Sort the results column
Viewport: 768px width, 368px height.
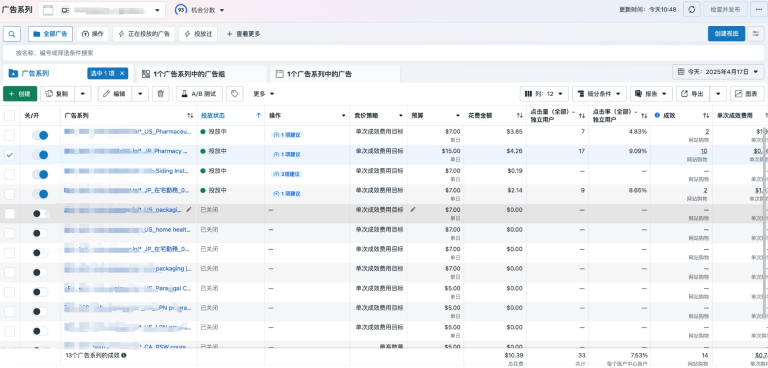pos(706,116)
